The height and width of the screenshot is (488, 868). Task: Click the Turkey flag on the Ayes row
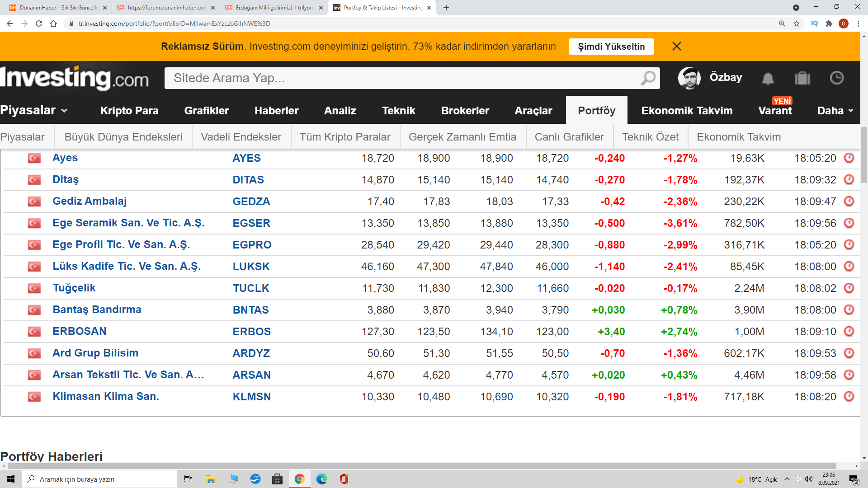[34, 158]
